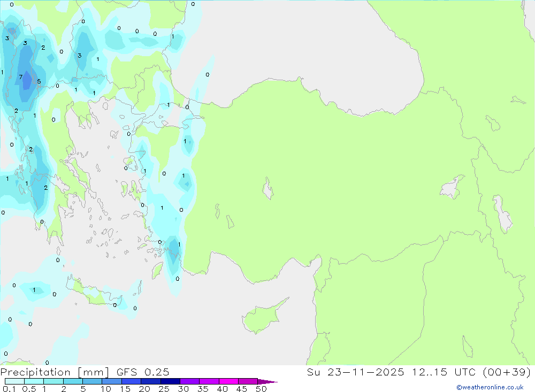Click the 20–25 mm legend color swatch
The width and height of the screenshot is (535, 392).
coord(151,381)
